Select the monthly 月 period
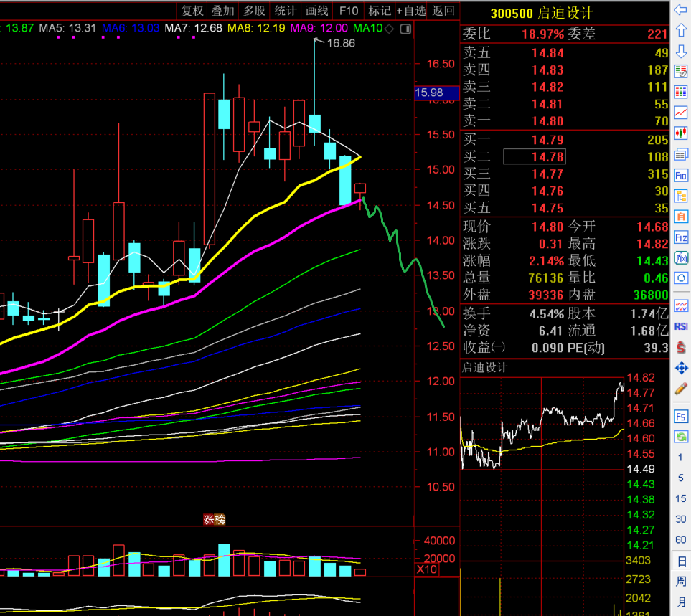Image resolution: width=691 pixels, height=616 pixels. 681,602
